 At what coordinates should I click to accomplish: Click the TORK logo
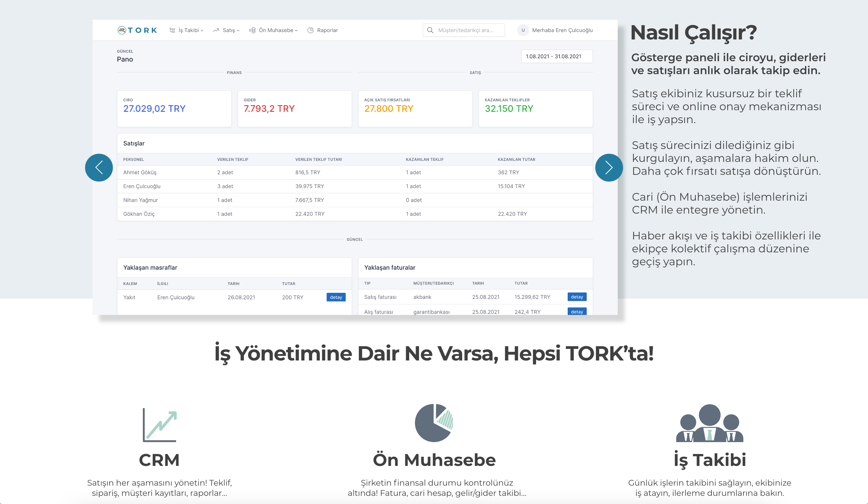[137, 30]
